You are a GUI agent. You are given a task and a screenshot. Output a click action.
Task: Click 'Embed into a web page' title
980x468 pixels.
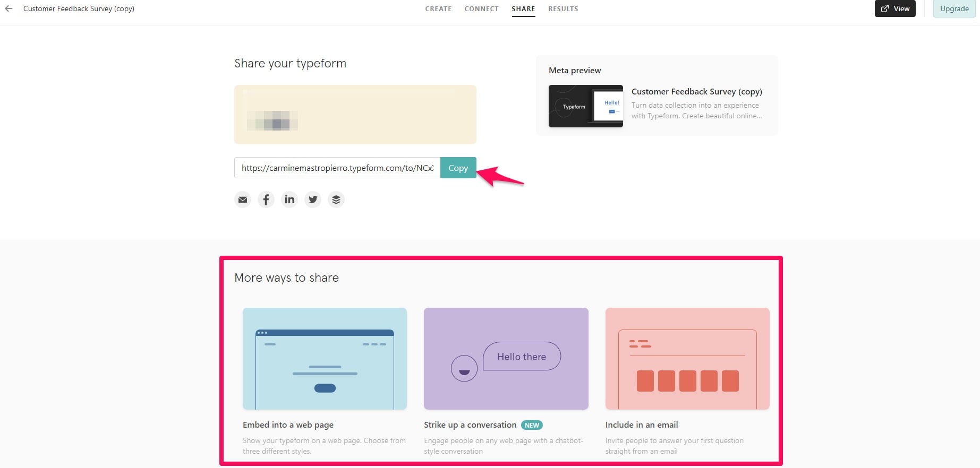[288, 424]
